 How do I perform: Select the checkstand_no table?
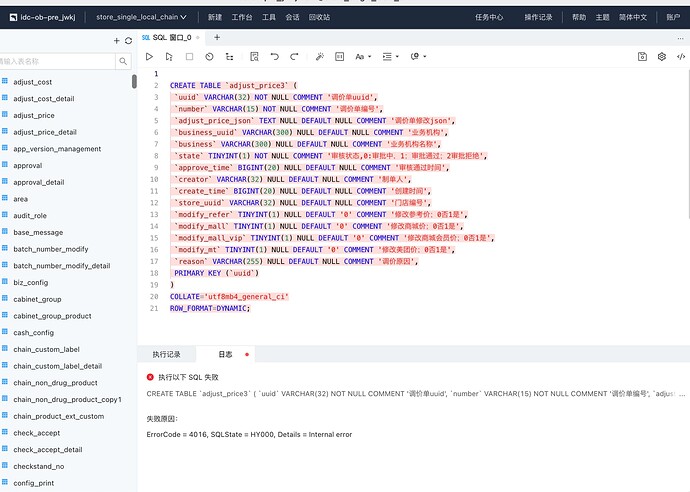[39, 466]
